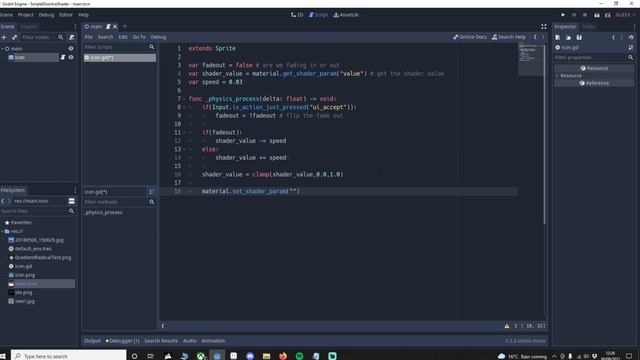640x360 pixels.
Task: Play custom scene icon
Action: 608,15
